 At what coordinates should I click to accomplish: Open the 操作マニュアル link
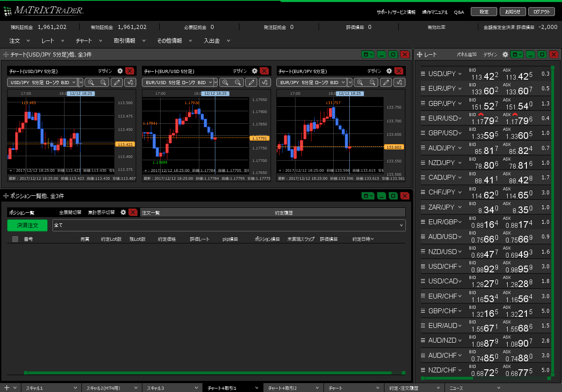click(435, 12)
